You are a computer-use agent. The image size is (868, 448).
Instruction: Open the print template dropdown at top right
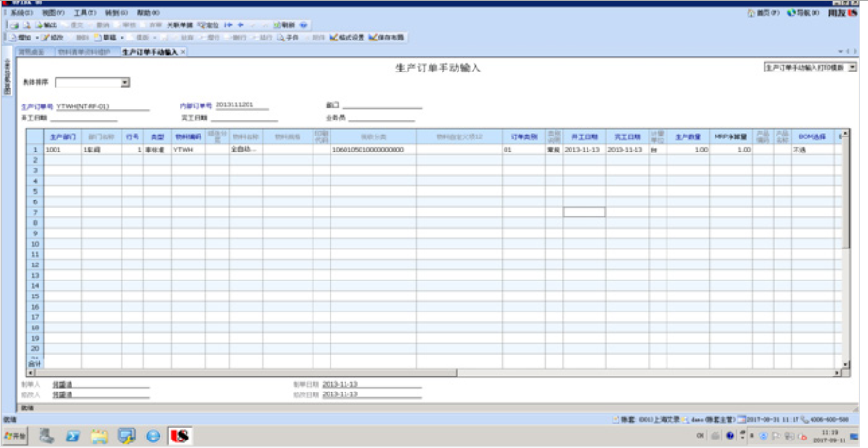852,68
